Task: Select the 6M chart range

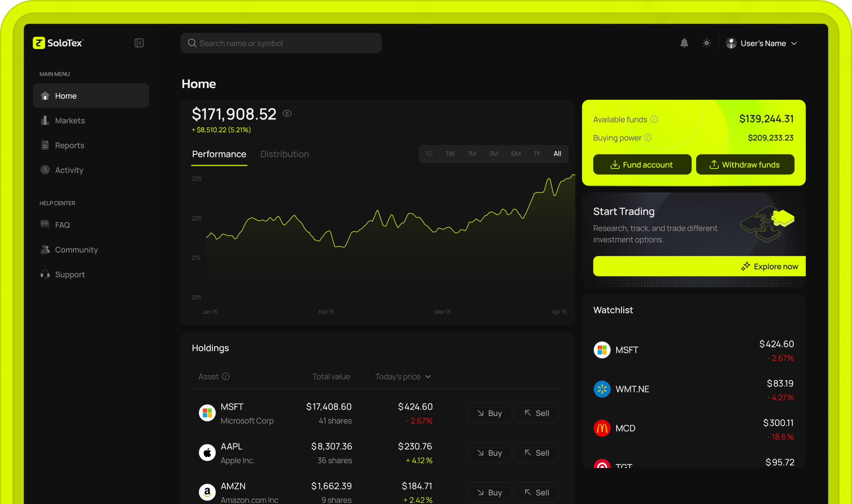Action: [x=516, y=154]
